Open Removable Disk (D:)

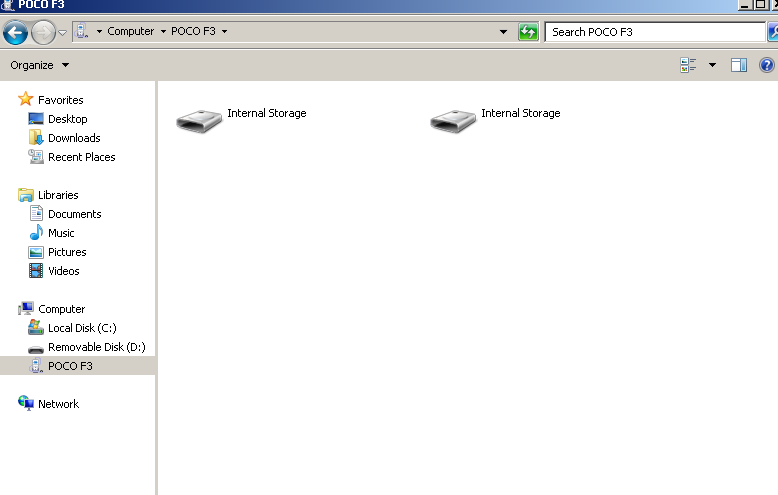[96, 347]
